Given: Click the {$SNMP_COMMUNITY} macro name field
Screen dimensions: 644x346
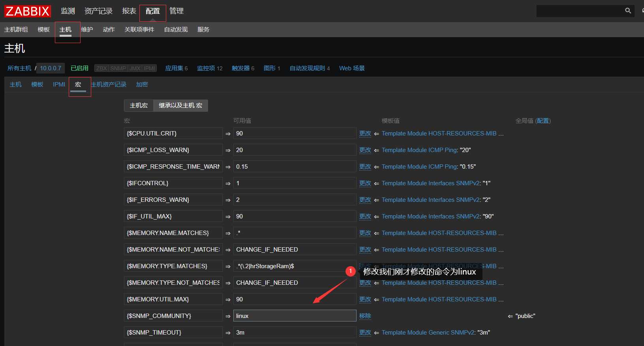Looking at the screenshot, I should (173, 316).
